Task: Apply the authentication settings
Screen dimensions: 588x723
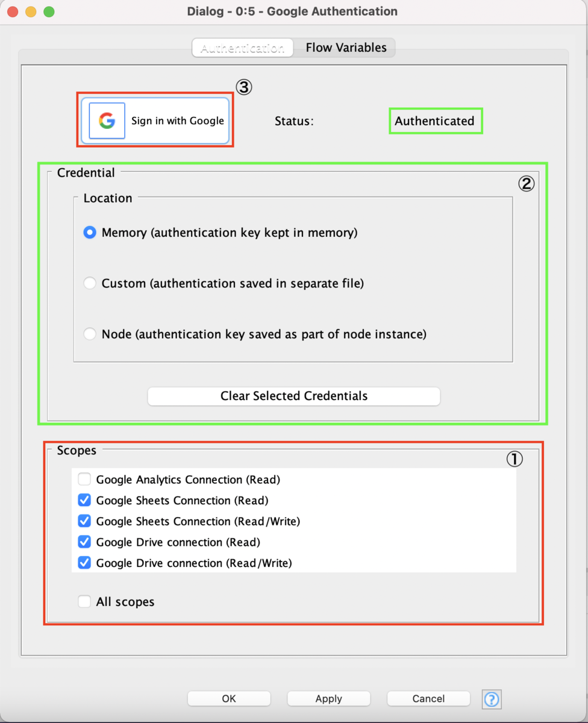Action: [x=329, y=698]
